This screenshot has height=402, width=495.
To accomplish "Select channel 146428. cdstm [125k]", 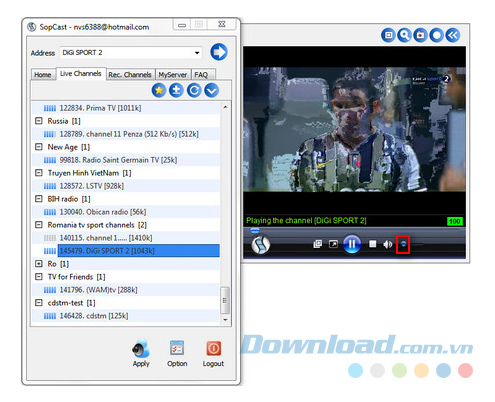I will coord(94,316).
